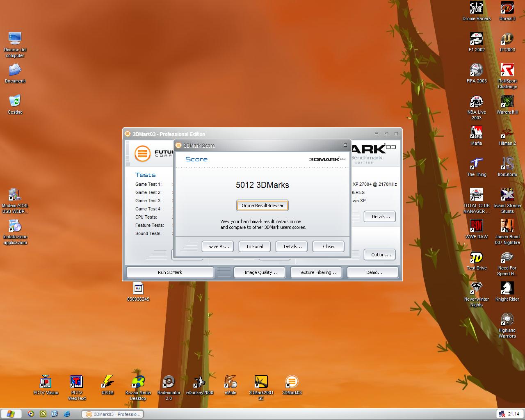
Task: Open the 3DMark03 desktop shortcut
Action: point(292,385)
